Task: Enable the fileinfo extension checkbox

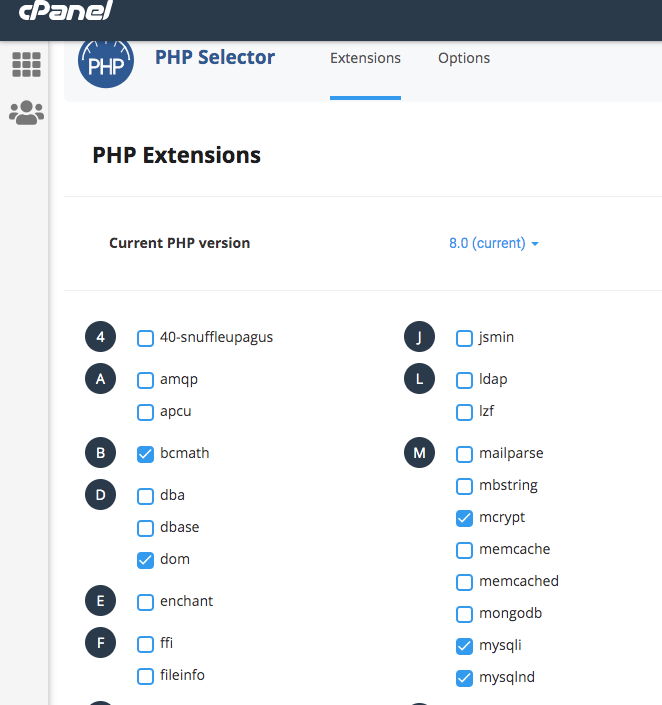Action: [145, 676]
